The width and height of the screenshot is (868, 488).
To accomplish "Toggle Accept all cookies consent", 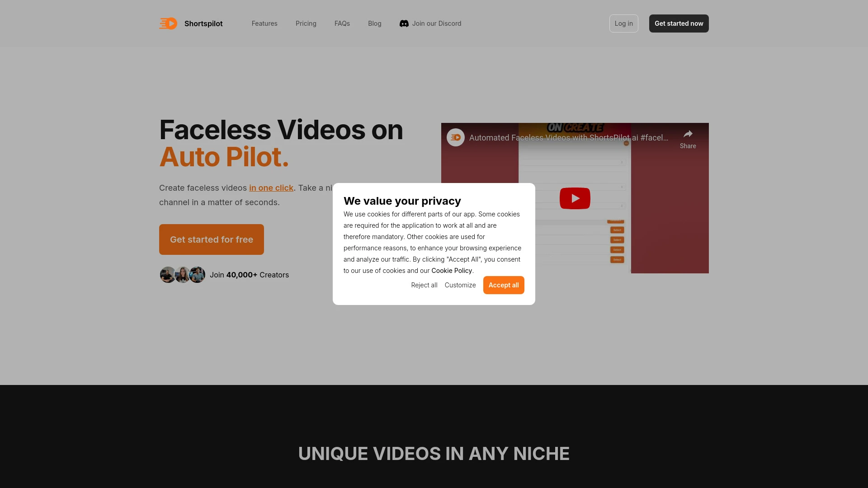I will [504, 285].
